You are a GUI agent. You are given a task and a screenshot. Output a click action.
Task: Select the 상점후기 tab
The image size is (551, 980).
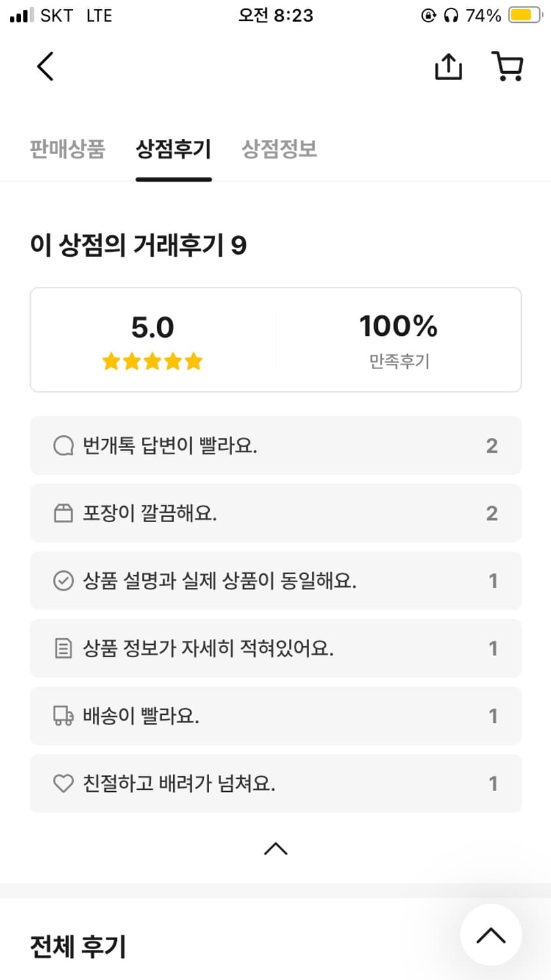coord(173,150)
